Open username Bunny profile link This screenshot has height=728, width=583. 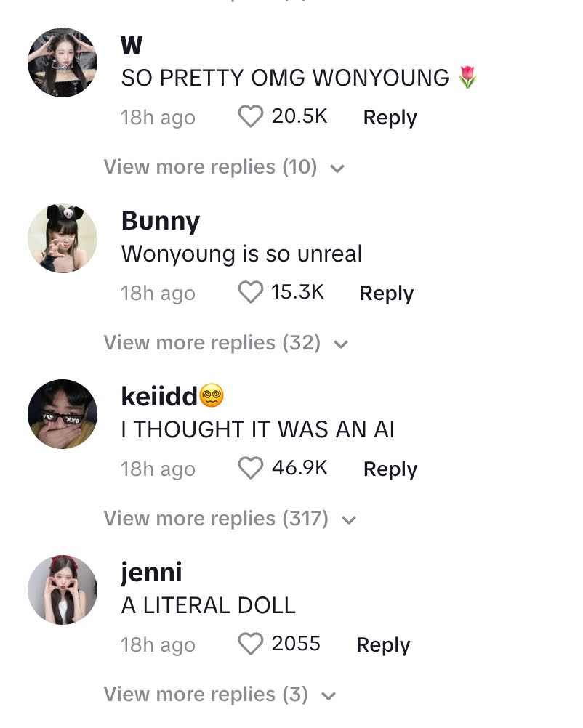tap(160, 221)
